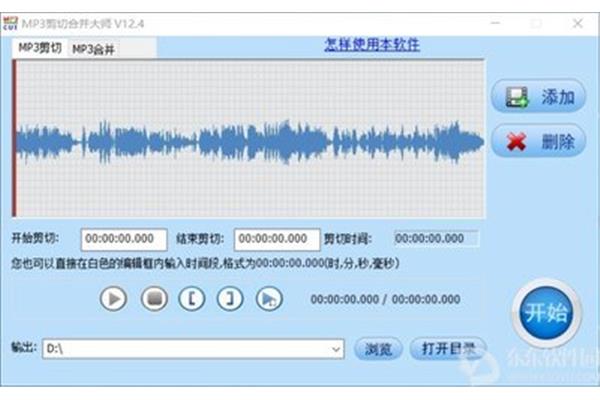600x400 pixels.
Task: Click the MP3 Cut app icon in title bar
Action: click(x=10, y=23)
